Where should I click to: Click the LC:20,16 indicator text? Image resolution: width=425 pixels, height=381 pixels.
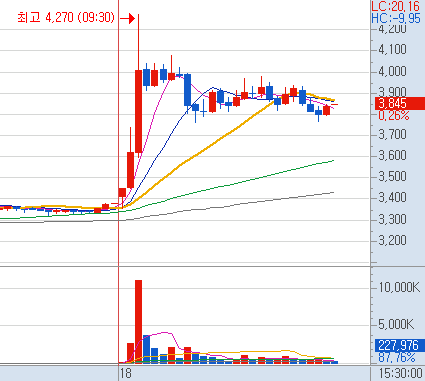(396, 6)
